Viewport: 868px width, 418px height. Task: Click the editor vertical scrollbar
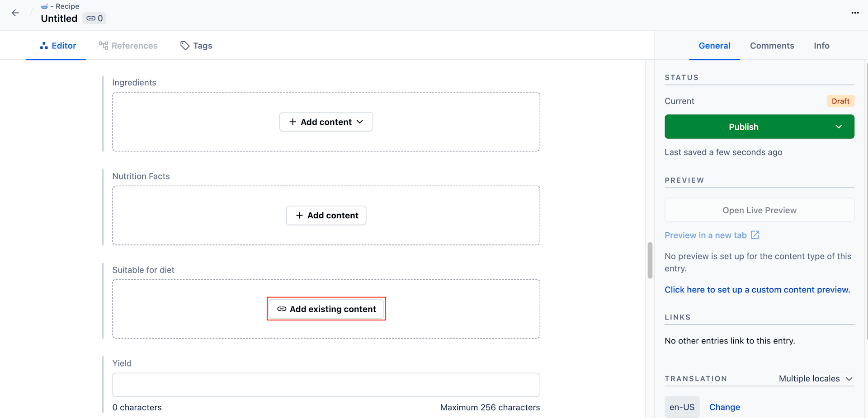[650, 260]
